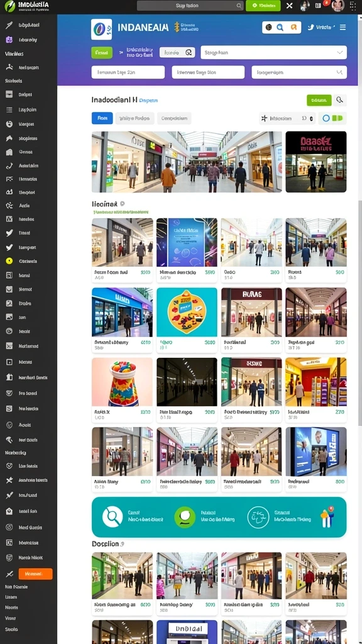This screenshot has height=644, width=362.
Task: Click the white square logo tile beside INDANEAIA
Action: click(x=101, y=30)
